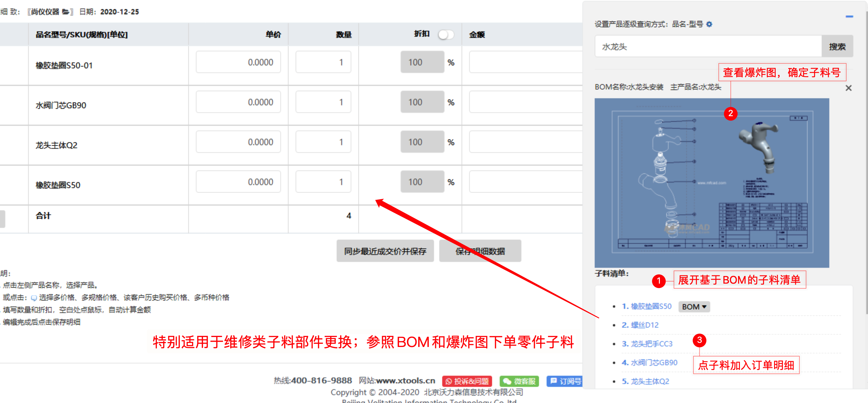Open the 微客服 WeChat service button

tap(519, 381)
